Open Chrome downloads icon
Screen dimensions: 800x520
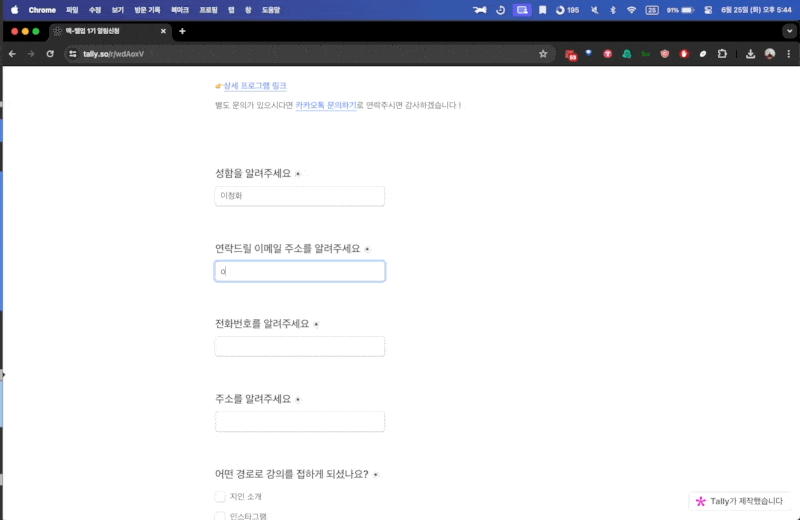(x=750, y=54)
